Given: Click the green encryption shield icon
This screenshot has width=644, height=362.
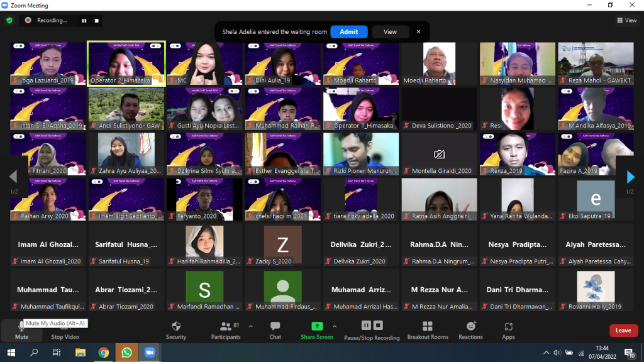Looking at the screenshot, I should (x=9, y=20).
